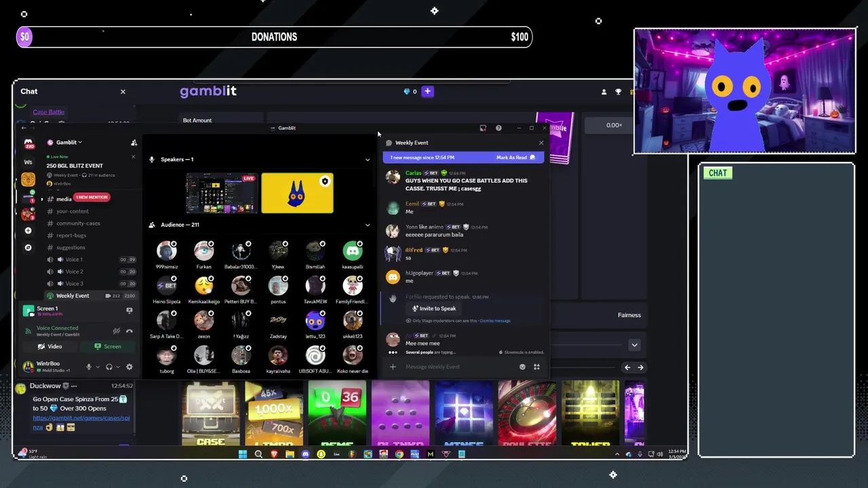Open the emoji picker in message box
Screen dimensions: 868x488
(522, 367)
